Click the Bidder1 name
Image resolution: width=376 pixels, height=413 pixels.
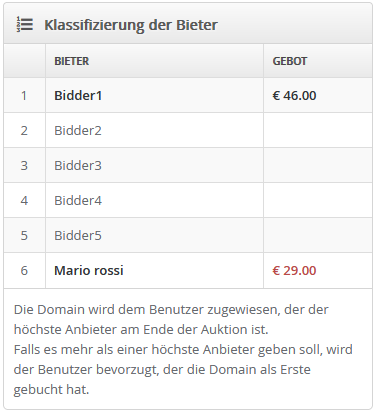coord(78,96)
